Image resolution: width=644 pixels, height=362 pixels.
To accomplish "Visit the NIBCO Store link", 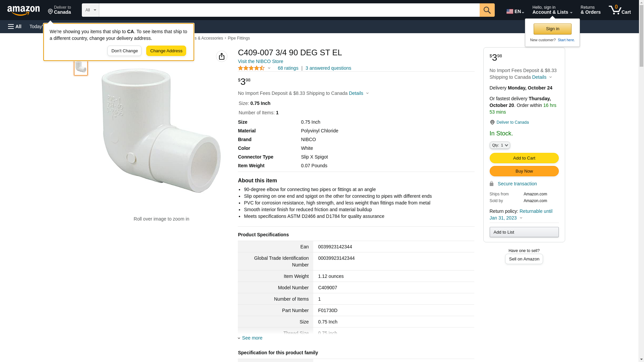I will 260,61.
